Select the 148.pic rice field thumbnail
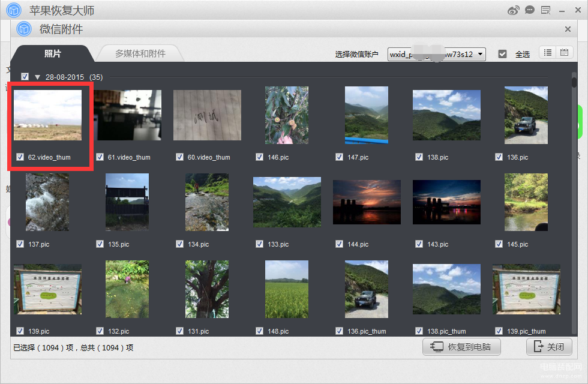 click(x=287, y=289)
